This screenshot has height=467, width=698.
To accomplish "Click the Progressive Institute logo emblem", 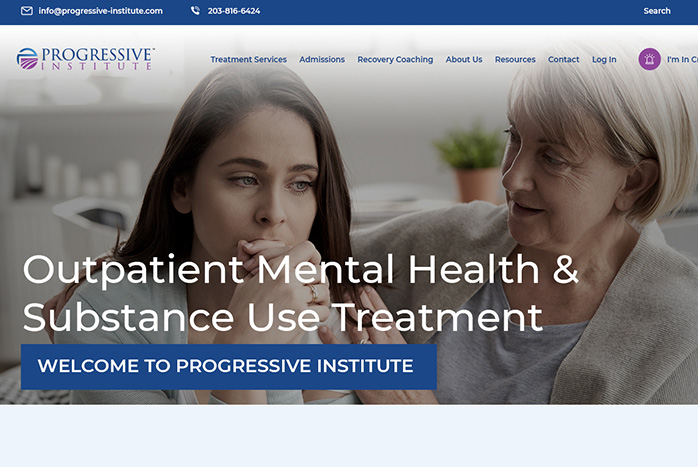I will [x=27, y=59].
